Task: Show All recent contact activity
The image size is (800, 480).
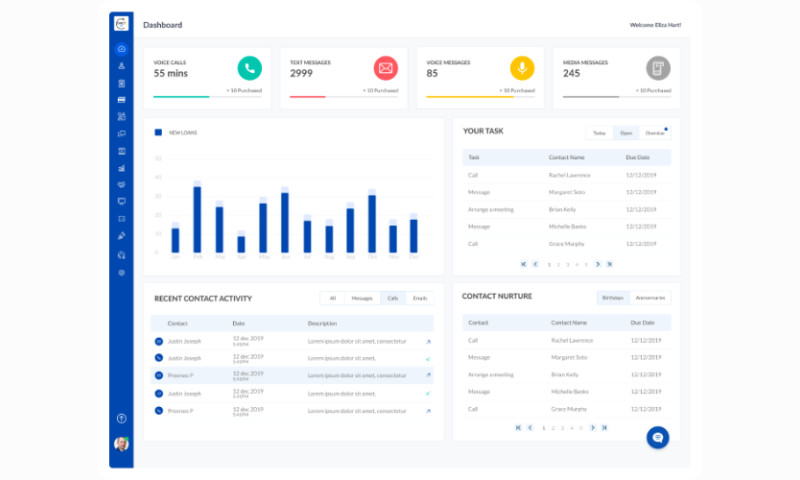Action: [333, 298]
